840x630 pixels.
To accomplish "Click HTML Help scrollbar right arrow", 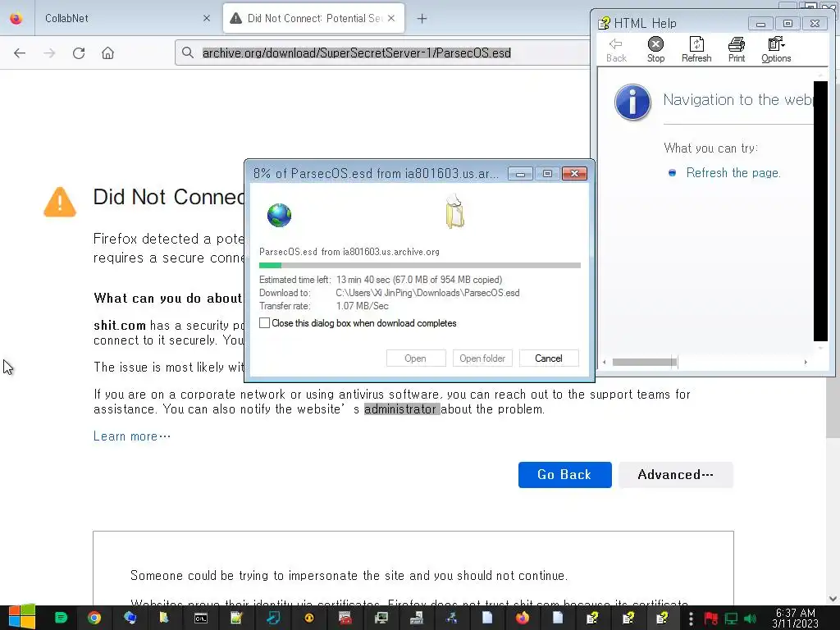I will [806, 362].
